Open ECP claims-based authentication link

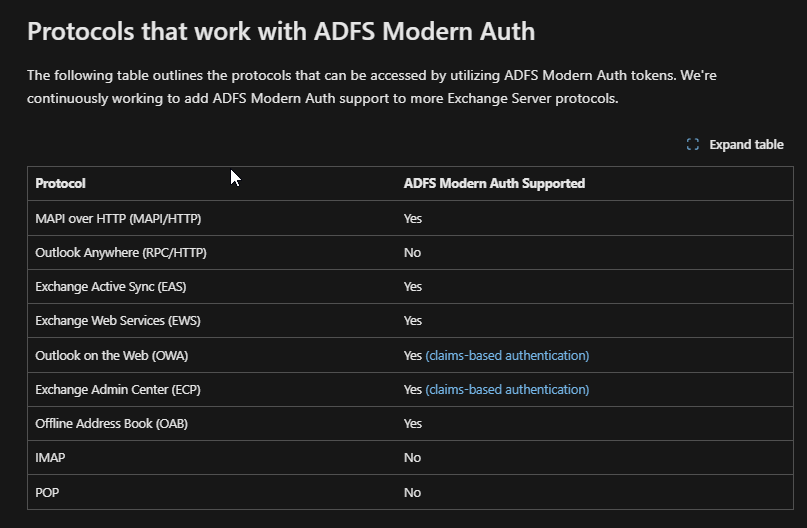coord(507,390)
